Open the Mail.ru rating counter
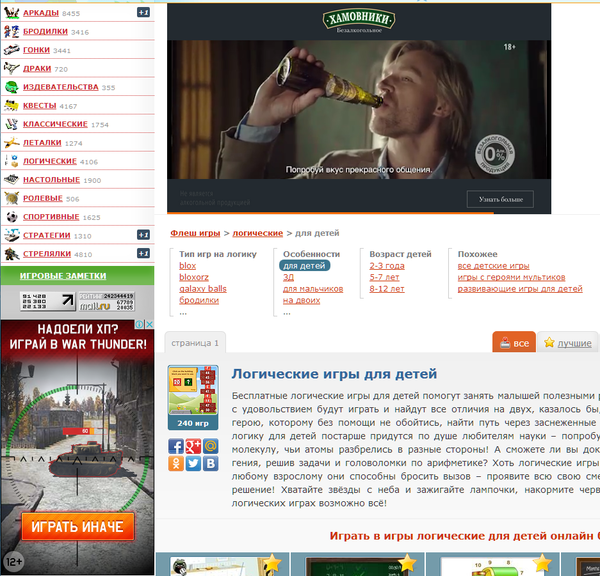 point(106,302)
